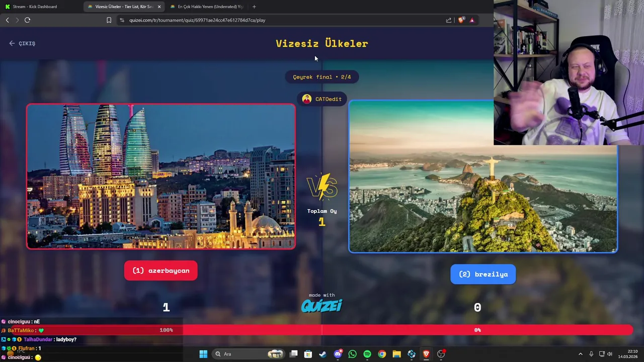644x362 pixels.
Task: Open volume control tray icon
Action: [x=610, y=354]
